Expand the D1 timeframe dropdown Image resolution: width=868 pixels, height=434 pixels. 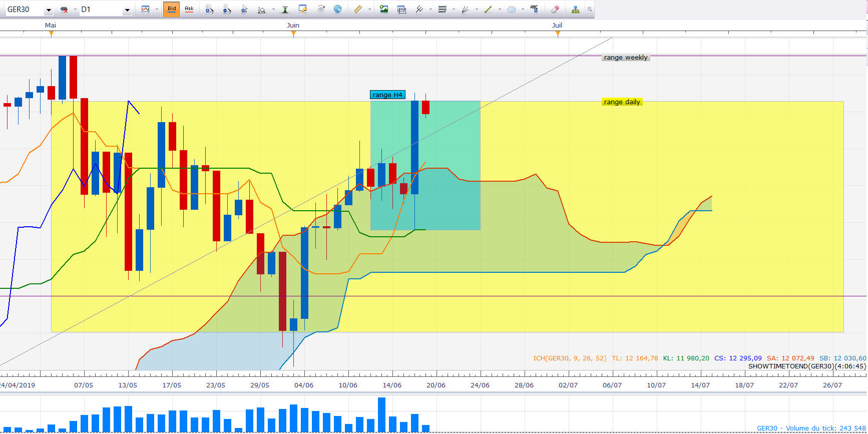click(127, 10)
